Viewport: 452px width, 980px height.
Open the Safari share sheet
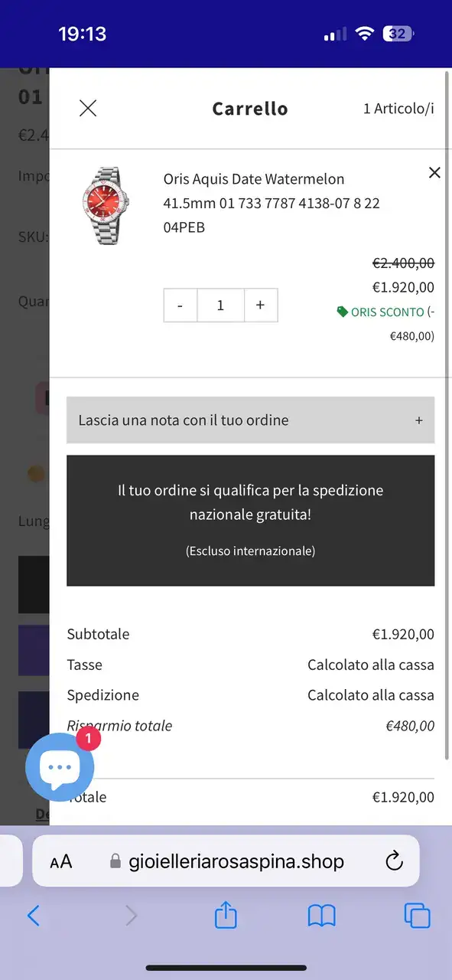click(226, 914)
